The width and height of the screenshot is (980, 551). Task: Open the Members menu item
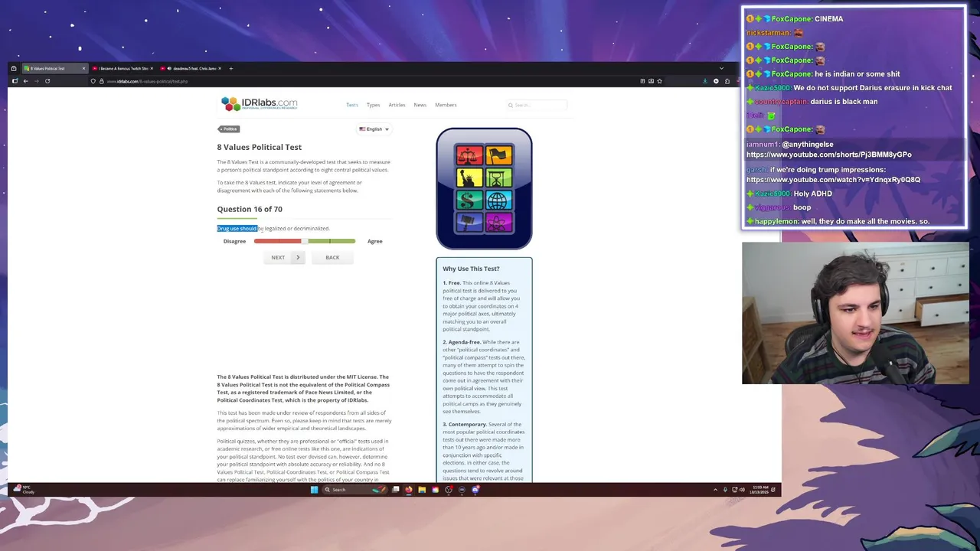click(446, 105)
